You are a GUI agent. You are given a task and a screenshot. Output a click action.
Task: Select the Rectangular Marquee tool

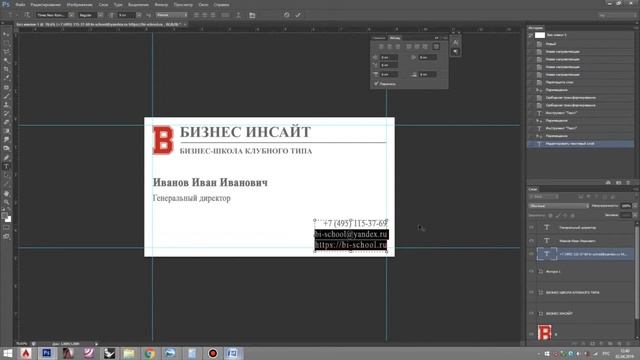pos(6,43)
